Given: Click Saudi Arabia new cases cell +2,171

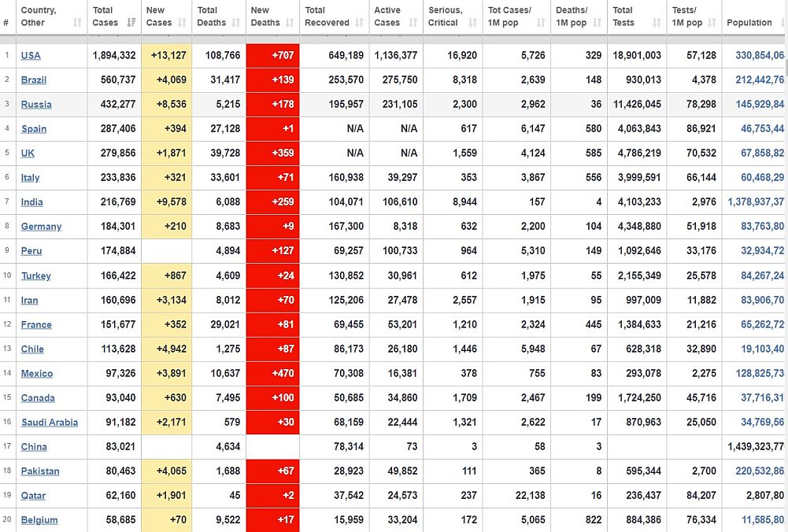Looking at the screenshot, I should [166, 423].
